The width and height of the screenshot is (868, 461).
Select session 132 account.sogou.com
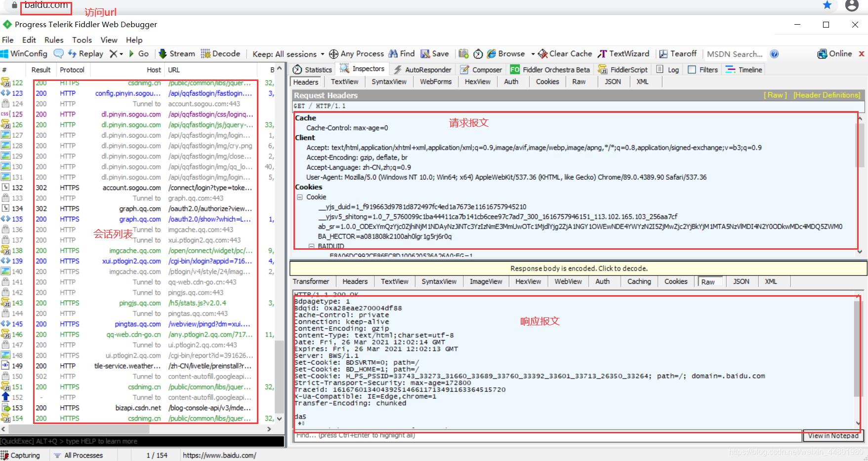click(x=137, y=188)
